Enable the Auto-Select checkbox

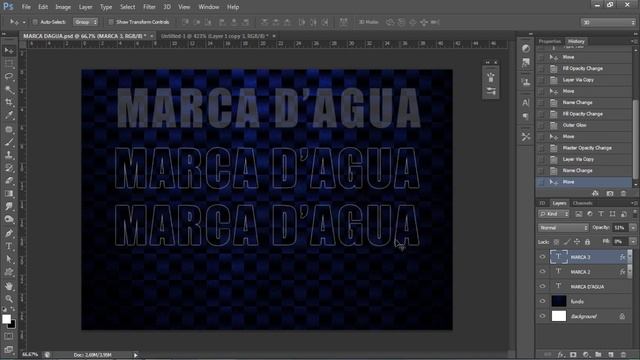pos(35,22)
